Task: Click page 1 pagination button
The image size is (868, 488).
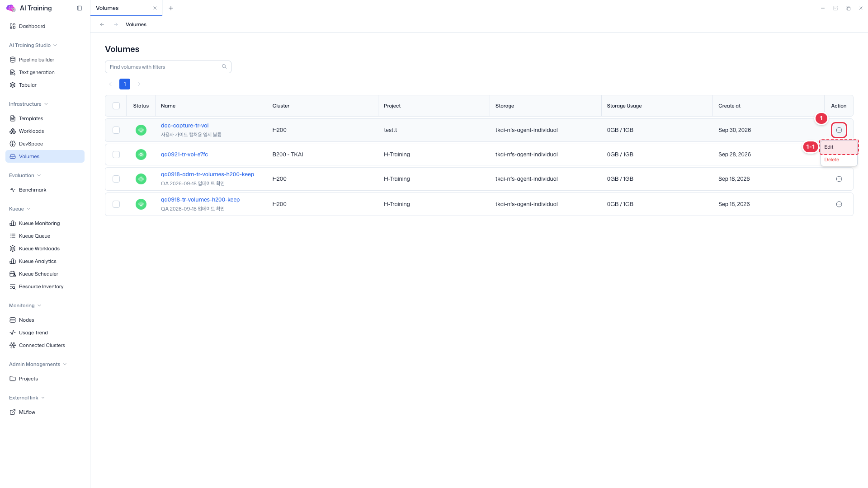Action: tap(125, 84)
